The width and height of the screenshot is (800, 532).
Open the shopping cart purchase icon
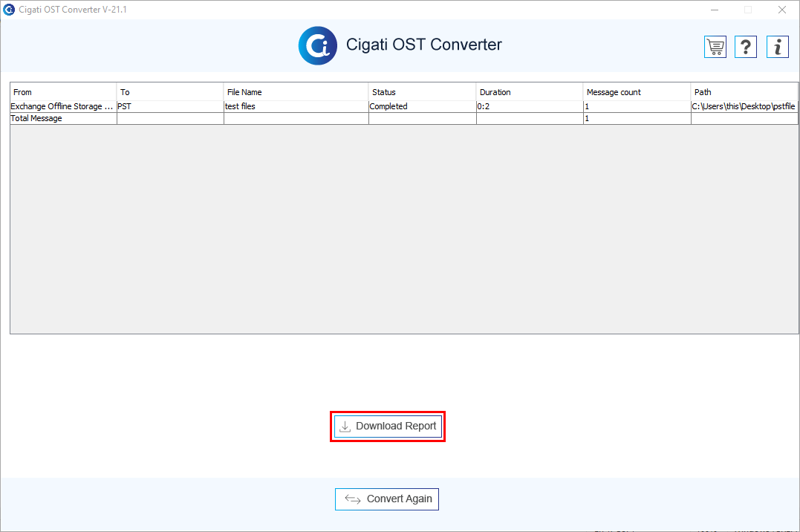click(715, 47)
